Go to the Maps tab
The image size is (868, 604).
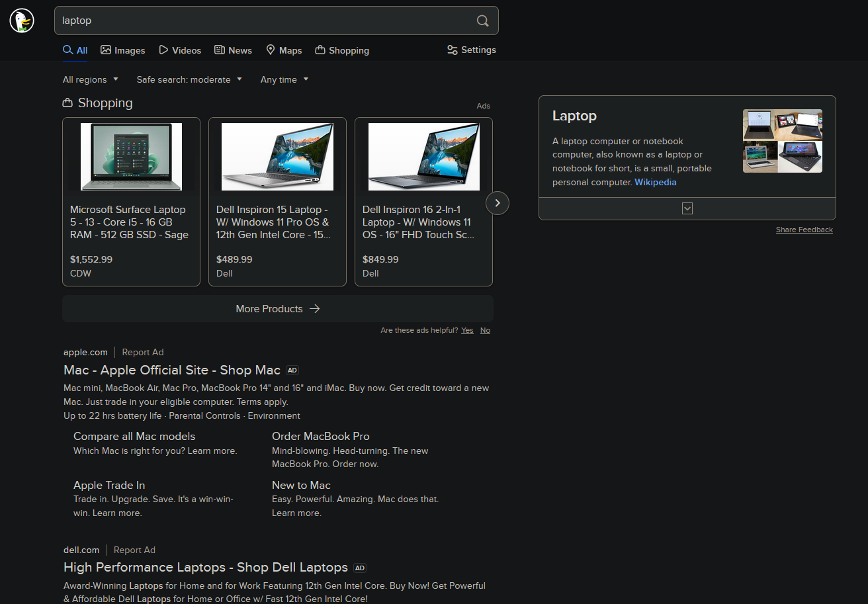tap(284, 50)
